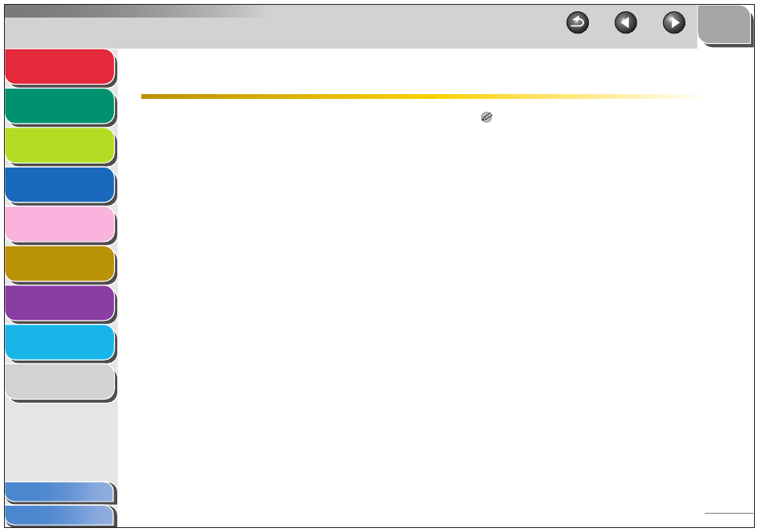Open the dark green chapter tab

click(60, 106)
